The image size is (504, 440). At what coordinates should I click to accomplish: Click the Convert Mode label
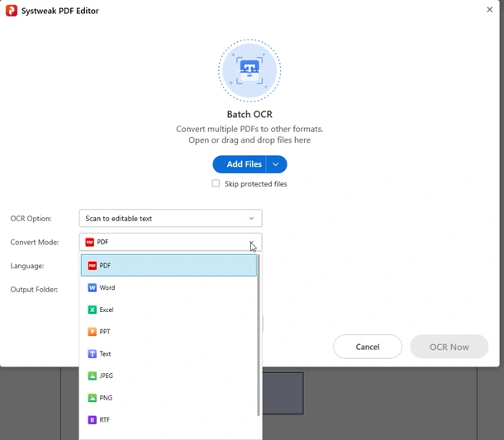click(x=35, y=242)
